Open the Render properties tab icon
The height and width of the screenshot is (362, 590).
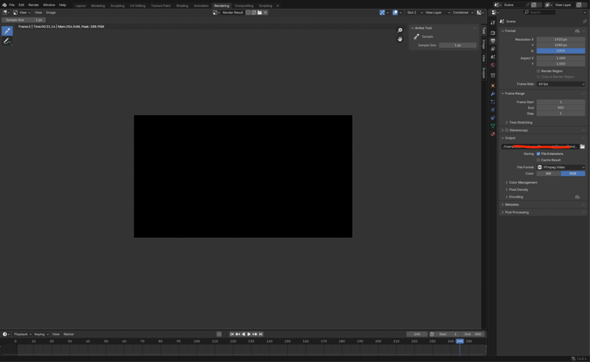click(493, 33)
